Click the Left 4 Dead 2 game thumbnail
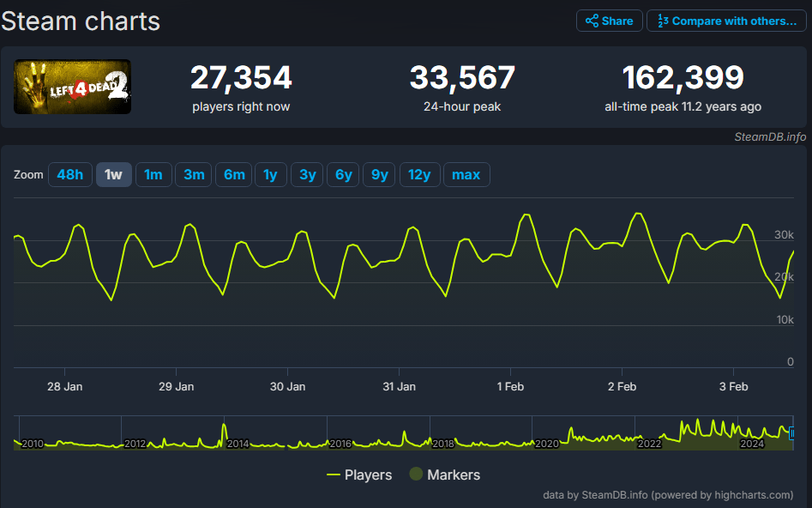The image size is (812, 508). (72, 87)
